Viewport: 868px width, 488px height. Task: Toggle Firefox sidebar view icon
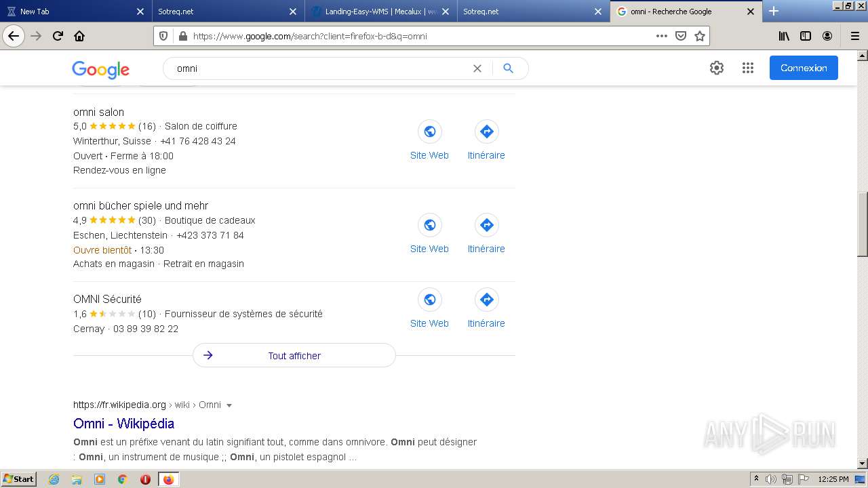click(806, 36)
